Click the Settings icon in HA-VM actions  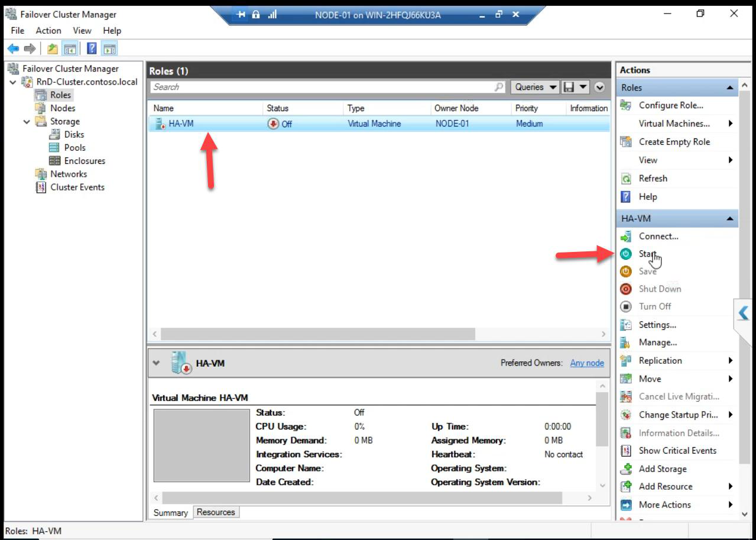[626, 325]
